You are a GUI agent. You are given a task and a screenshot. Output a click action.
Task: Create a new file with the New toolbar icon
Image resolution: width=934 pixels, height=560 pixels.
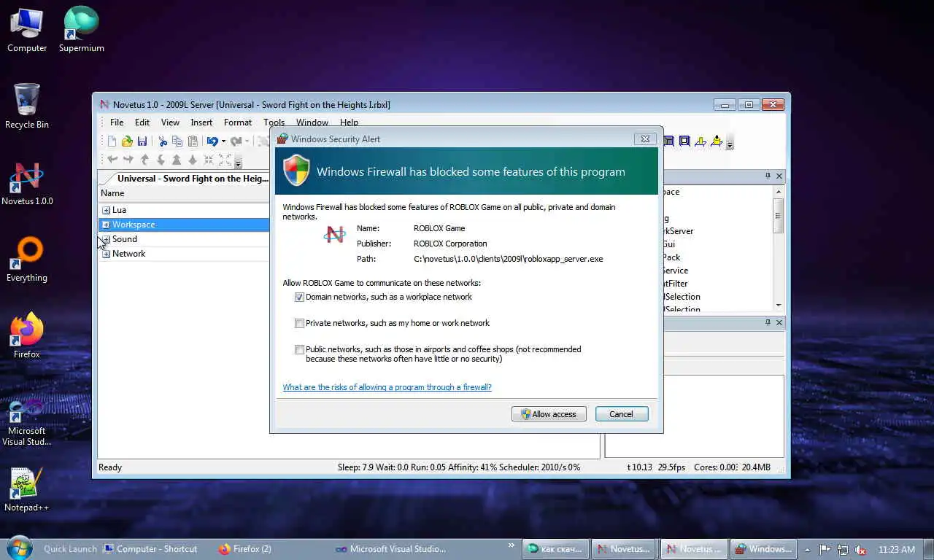tap(112, 141)
